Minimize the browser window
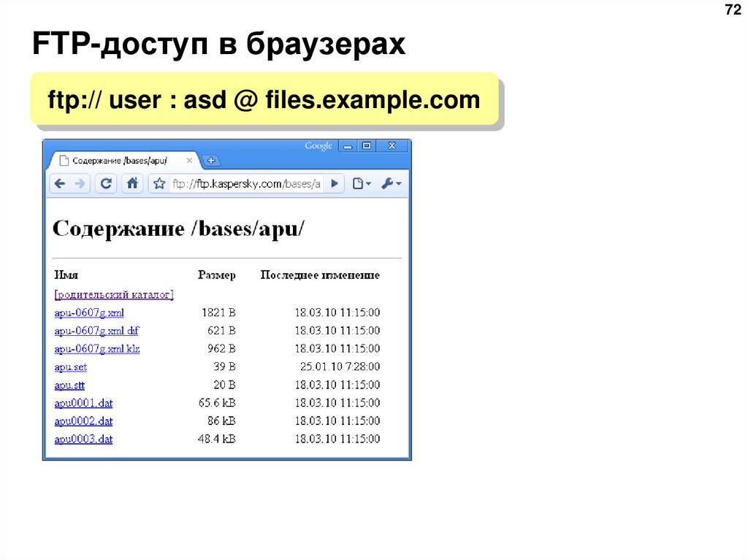The image size is (748, 560). (348, 146)
